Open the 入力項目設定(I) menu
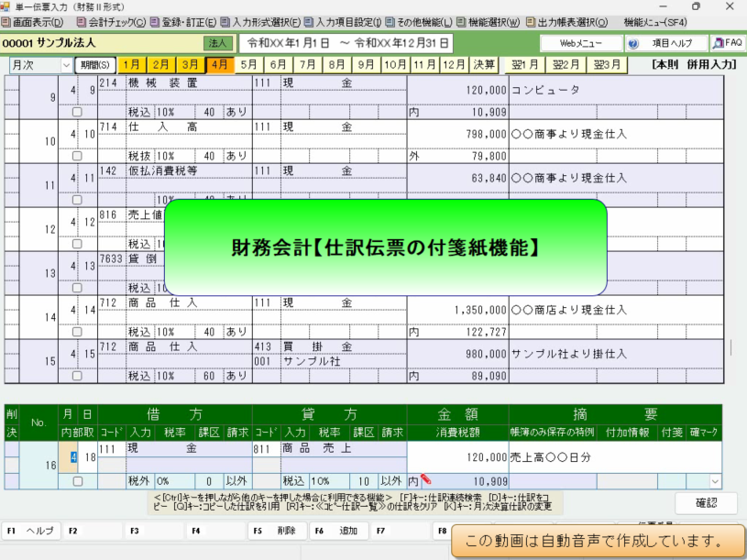The image size is (747, 560). click(343, 22)
